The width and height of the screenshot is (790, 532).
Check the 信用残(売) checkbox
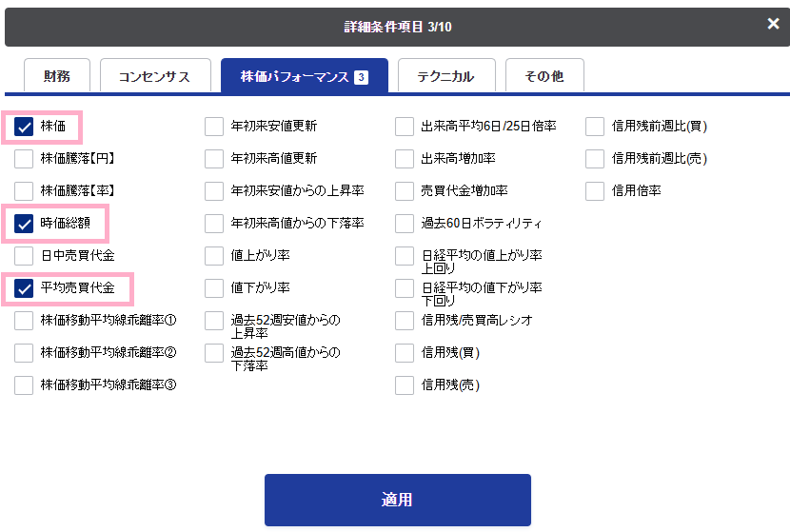(405, 385)
